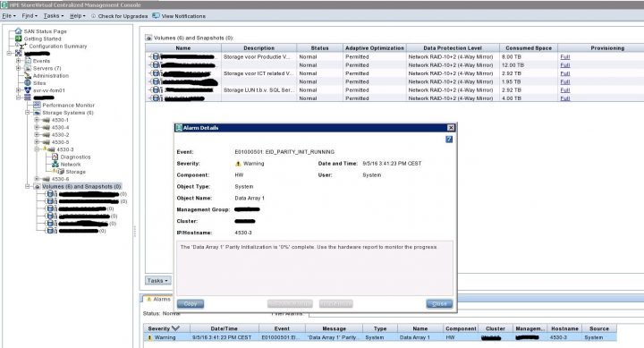Open the Find menu
Image resolution: width=644 pixels, height=348 pixels.
30,16
